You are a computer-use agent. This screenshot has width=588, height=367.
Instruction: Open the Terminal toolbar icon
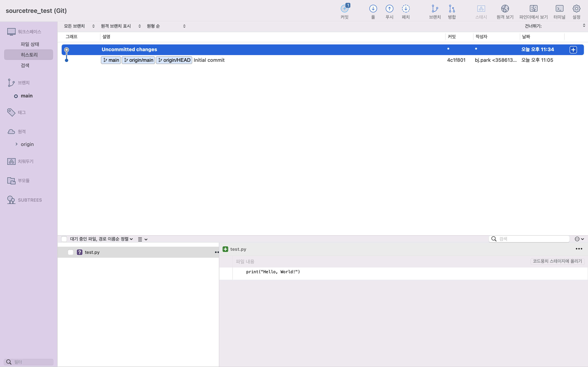click(559, 9)
